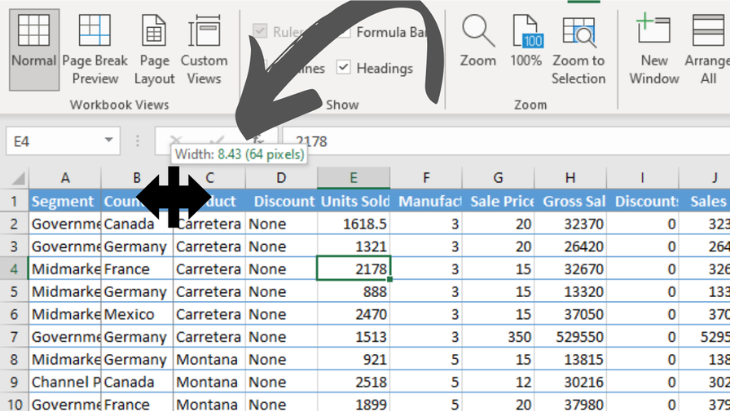The image size is (730, 411).
Task: Reset zoom to 100%
Action: (x=526, y=41)
